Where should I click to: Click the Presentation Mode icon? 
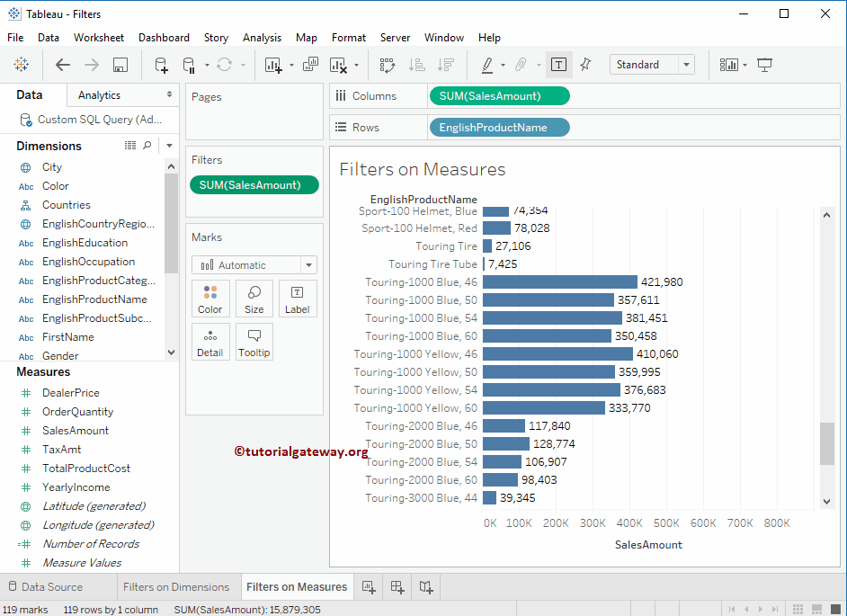765,65
